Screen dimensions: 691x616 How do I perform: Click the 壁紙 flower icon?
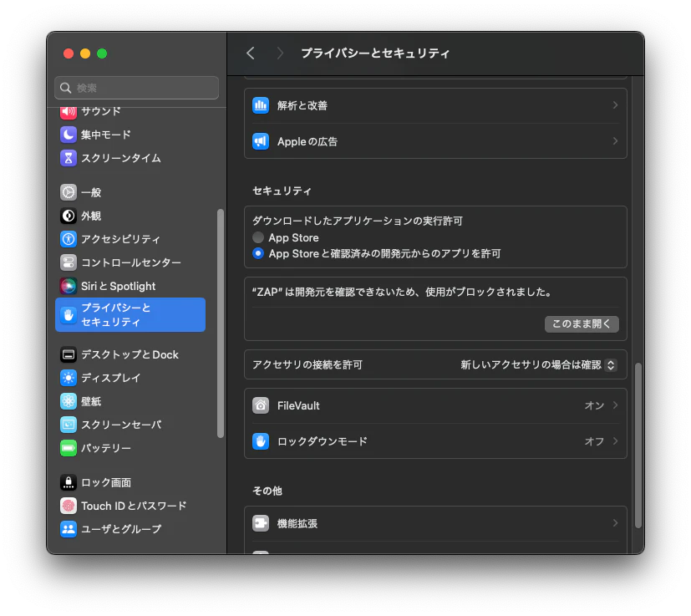click(x=69, y=401)
